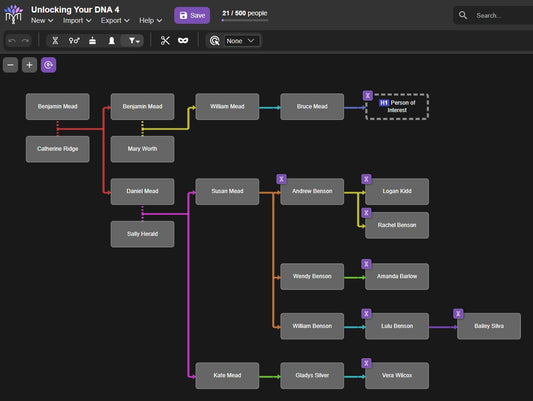Click the search magnifier icon
Viewport: 533px width, 401px height.
(x=463, y=15)
